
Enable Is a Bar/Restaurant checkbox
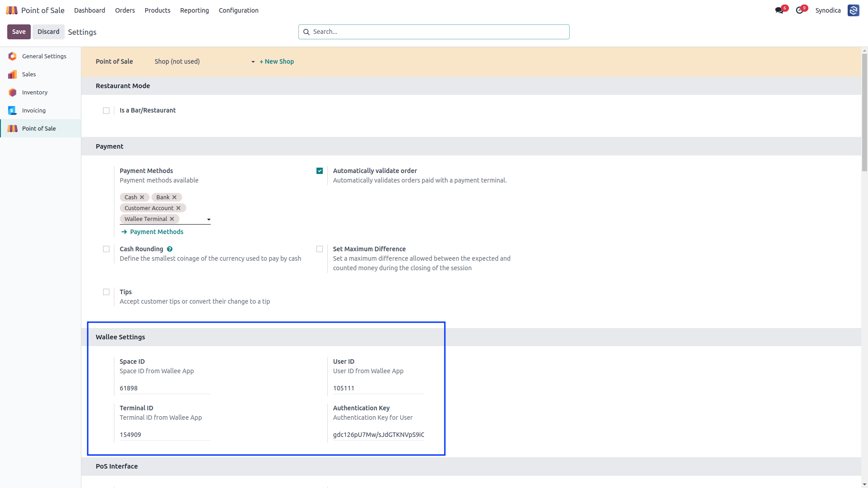(x=106, y=111)
